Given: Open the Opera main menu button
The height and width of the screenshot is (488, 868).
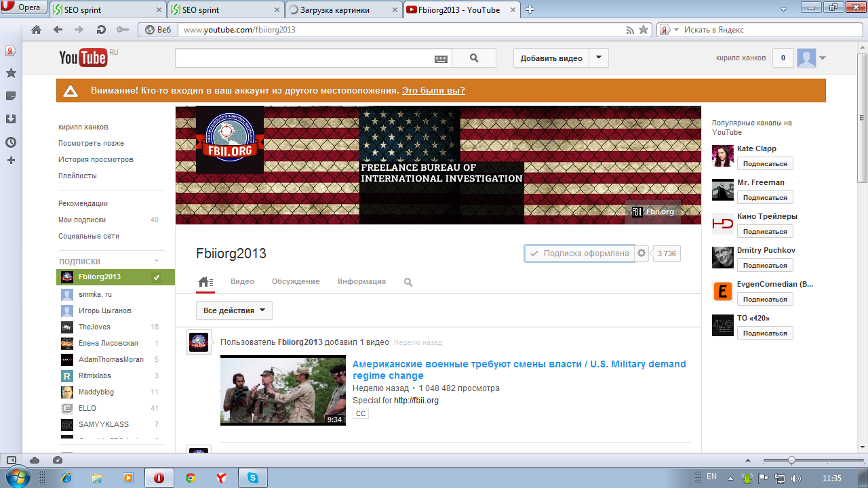Looking at the screenshot, I should coord(25,8).
